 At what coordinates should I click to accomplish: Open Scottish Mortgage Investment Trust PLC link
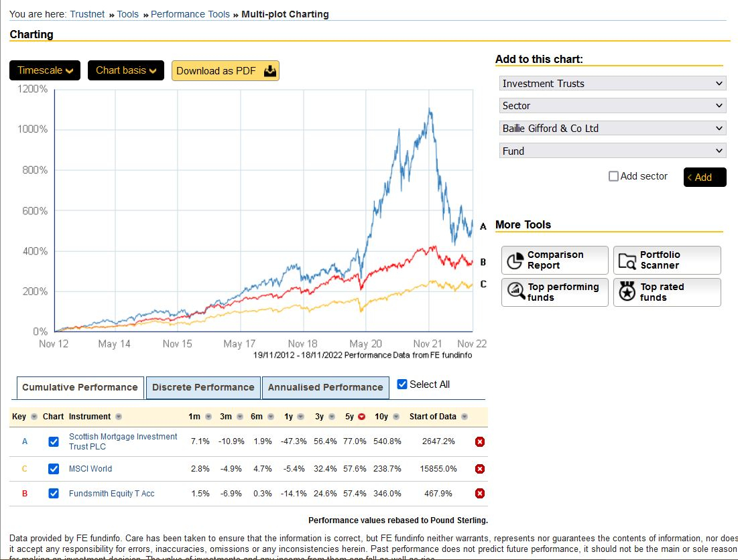tap(123, 441)
